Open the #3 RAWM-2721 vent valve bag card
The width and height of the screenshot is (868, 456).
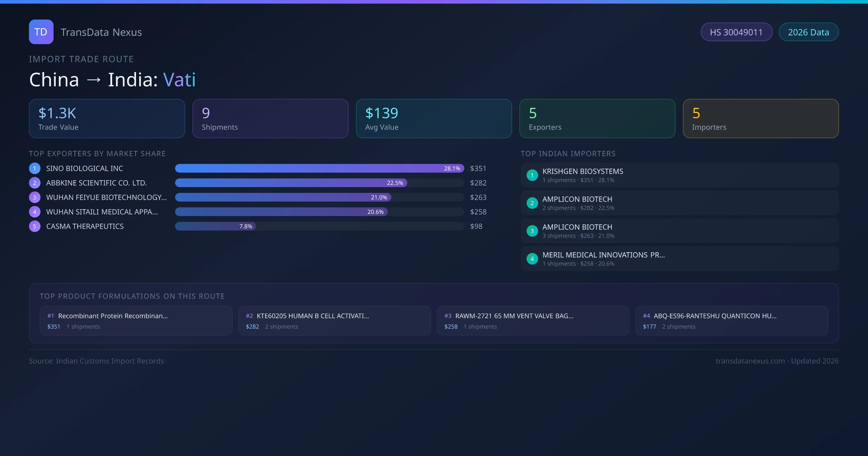(x=533, y=321)
